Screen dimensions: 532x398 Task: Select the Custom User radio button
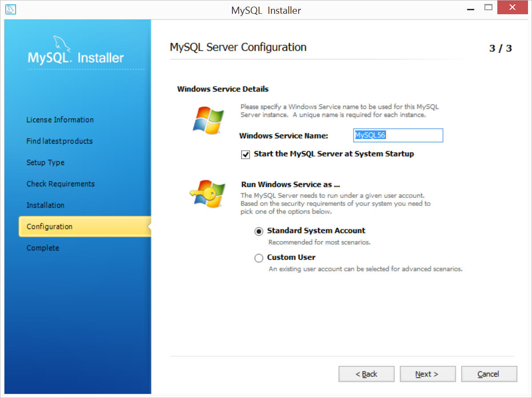259,258
